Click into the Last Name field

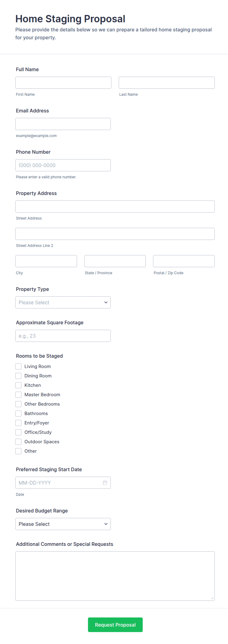coord(166,82)
